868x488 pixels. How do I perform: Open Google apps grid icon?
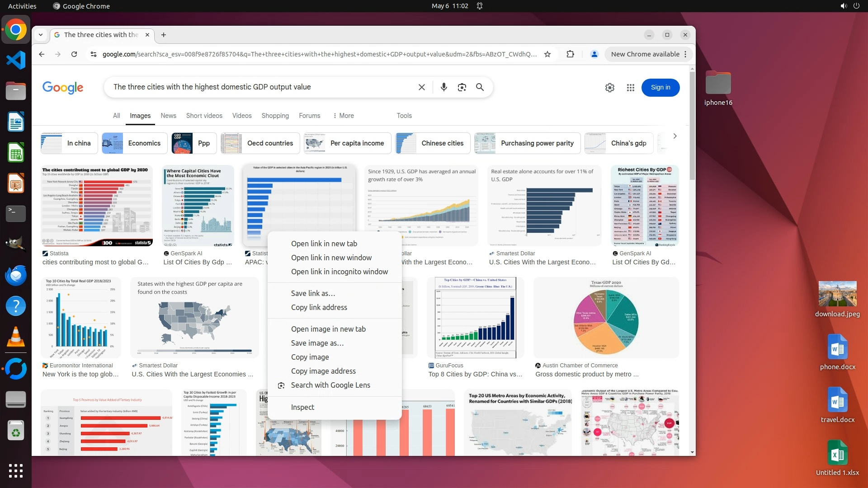click(630, 88)
